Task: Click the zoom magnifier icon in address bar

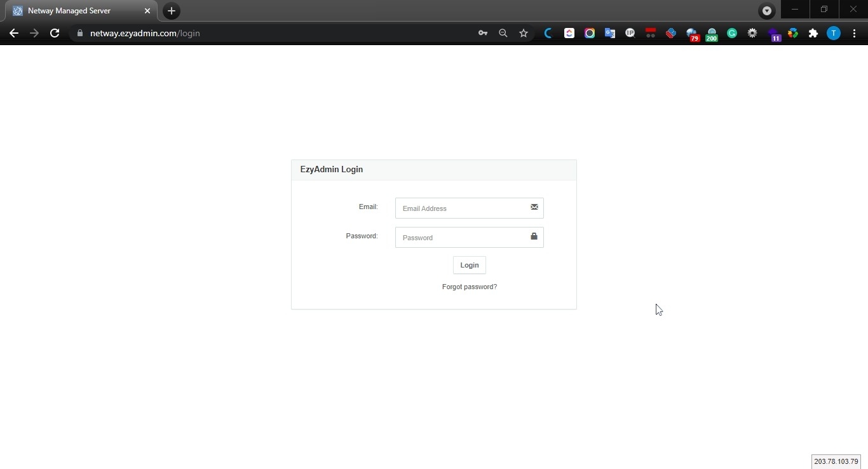Action: 503,33
